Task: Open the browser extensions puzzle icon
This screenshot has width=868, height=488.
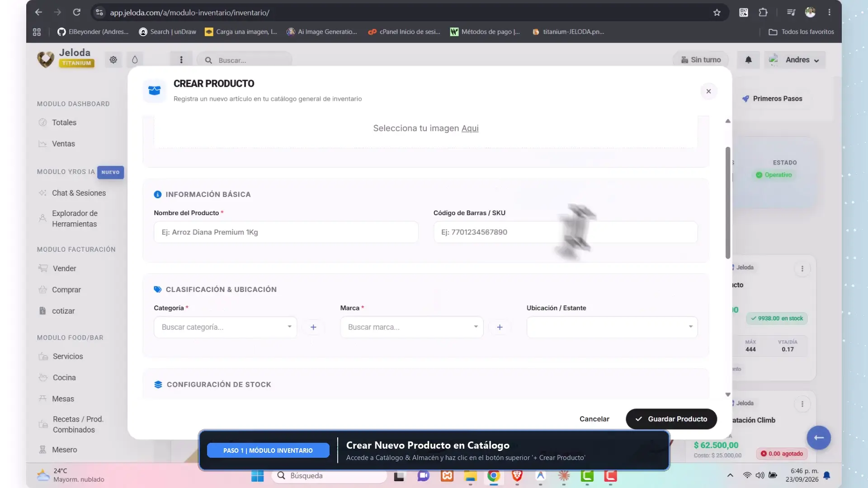Action: tap(763, 13)
